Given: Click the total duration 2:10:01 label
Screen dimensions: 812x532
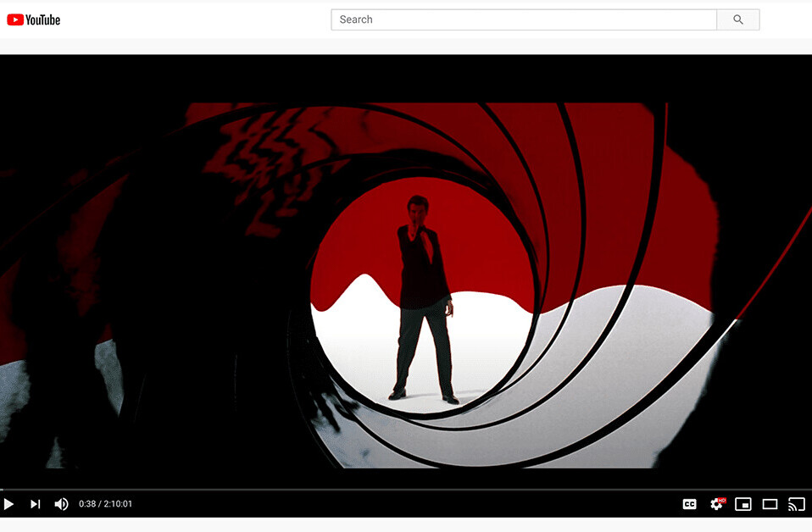Looking at the screenshot, I should 118,504.
